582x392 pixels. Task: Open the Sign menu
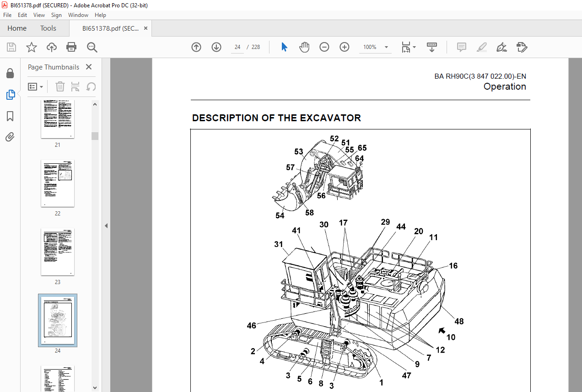coord(56,15)
